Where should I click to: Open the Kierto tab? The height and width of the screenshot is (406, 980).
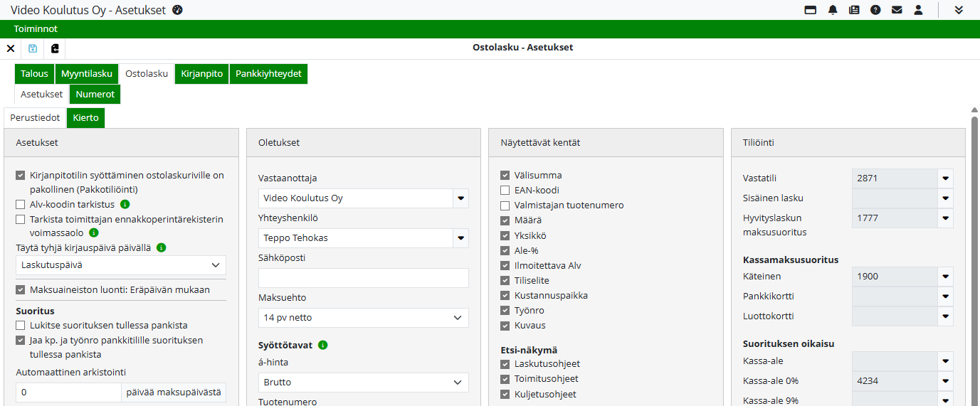point(85,118)
